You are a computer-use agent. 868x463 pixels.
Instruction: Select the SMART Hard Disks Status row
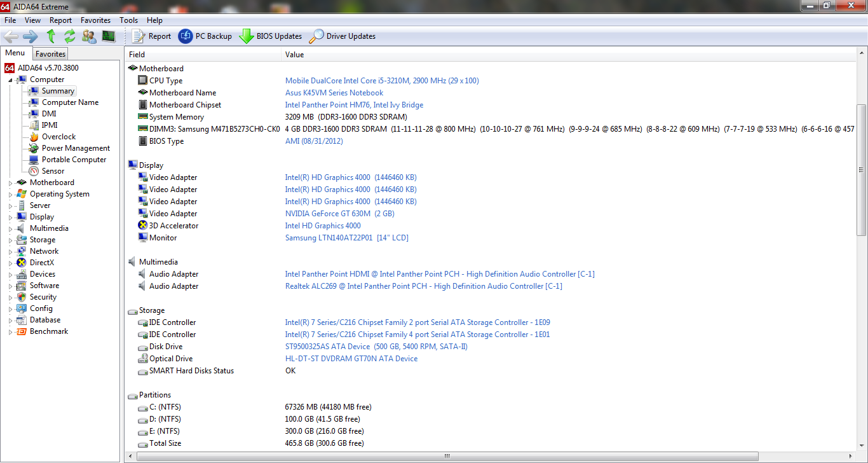click(x=491, y=371)
